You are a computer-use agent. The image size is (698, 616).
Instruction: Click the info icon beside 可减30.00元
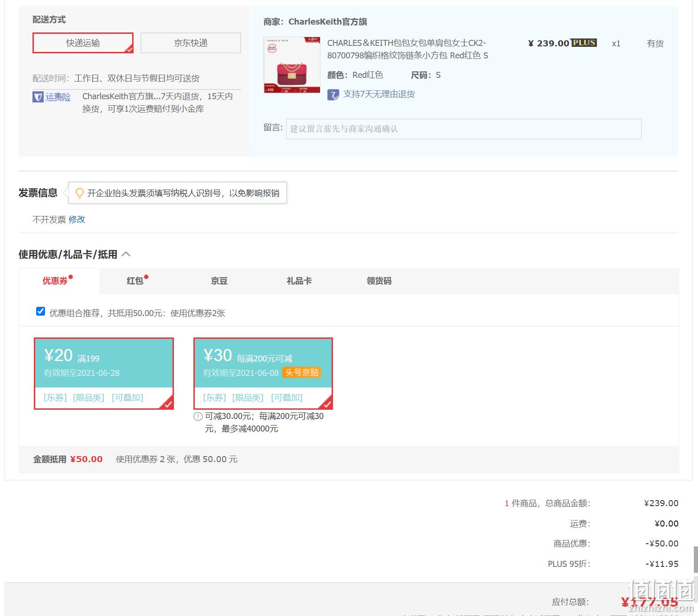coord(198,416)
